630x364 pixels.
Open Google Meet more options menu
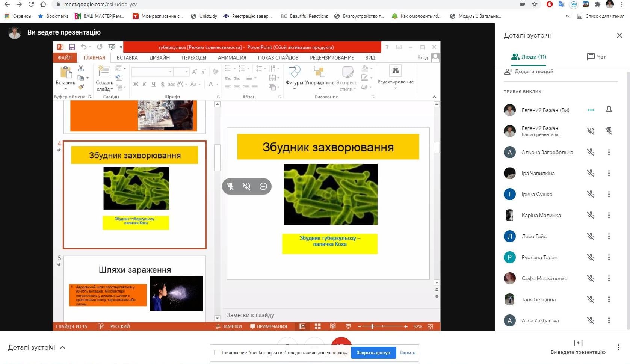click(618, 347)
